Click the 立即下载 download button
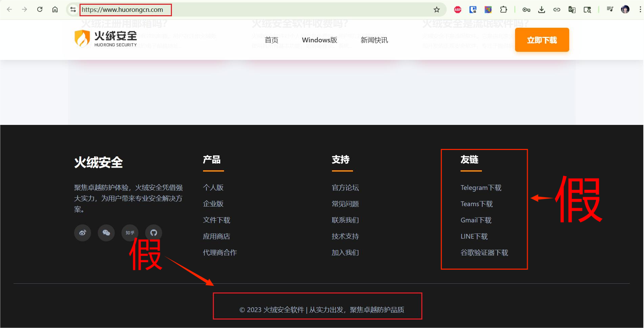The width and height of the screenshot is (644, 328). coord(541,40)
